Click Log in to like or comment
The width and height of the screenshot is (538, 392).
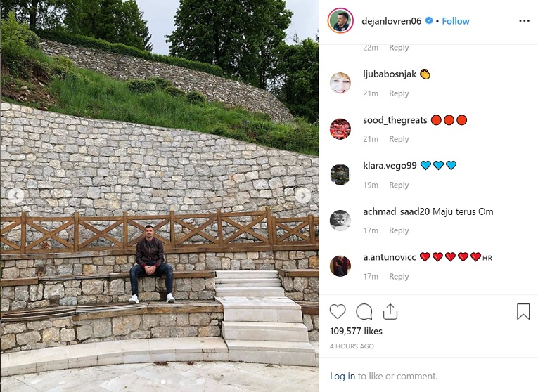(342, 377)
